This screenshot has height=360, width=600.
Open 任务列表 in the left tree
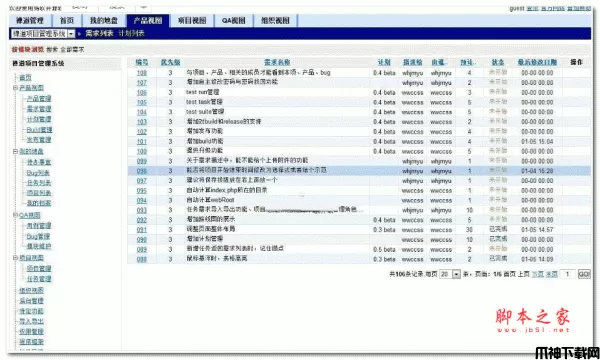pyautogui.click(x=39, y=183)
